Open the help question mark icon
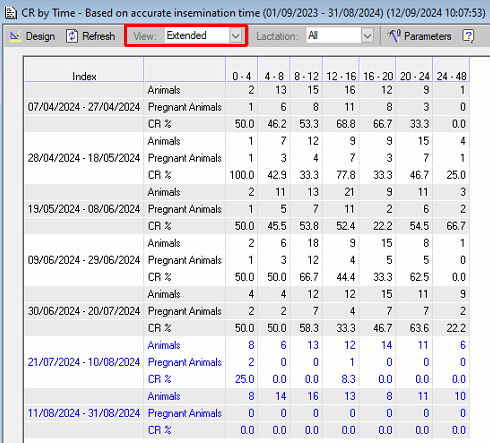 (468, 36)
